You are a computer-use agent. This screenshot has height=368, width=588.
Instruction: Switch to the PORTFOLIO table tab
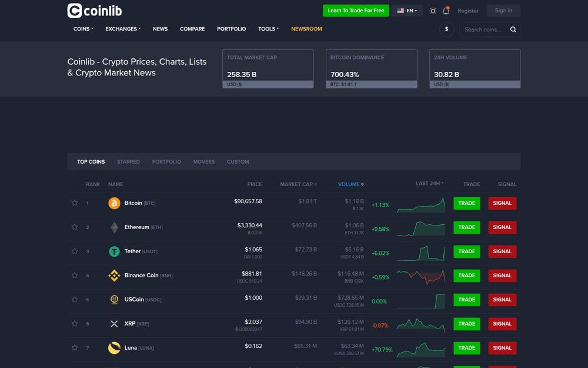coord(166,162)
